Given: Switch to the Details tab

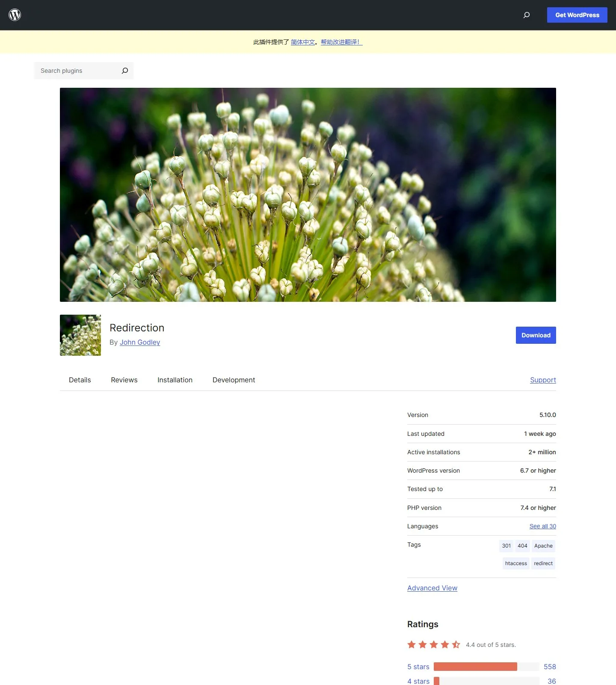Looking at the screenshot, I should (80, 380).
